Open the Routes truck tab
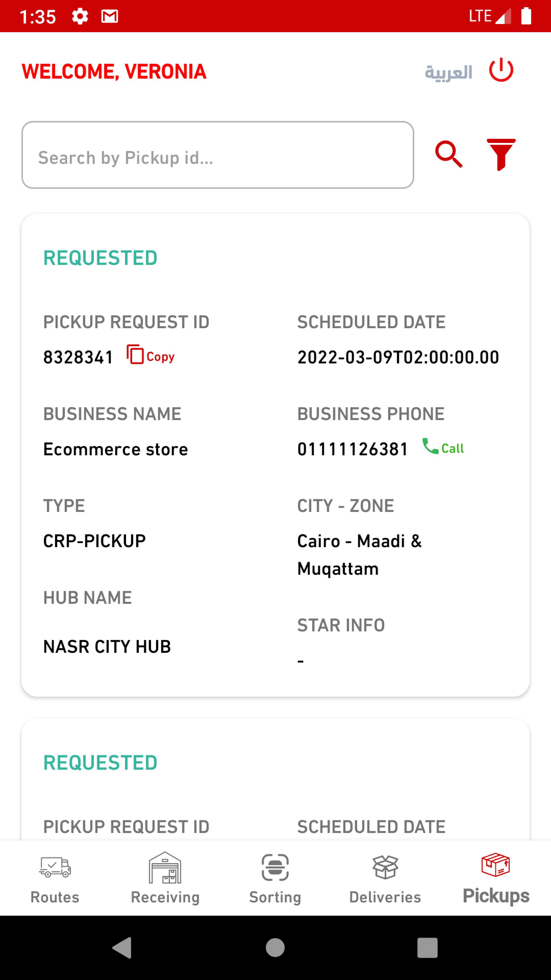 55,878
